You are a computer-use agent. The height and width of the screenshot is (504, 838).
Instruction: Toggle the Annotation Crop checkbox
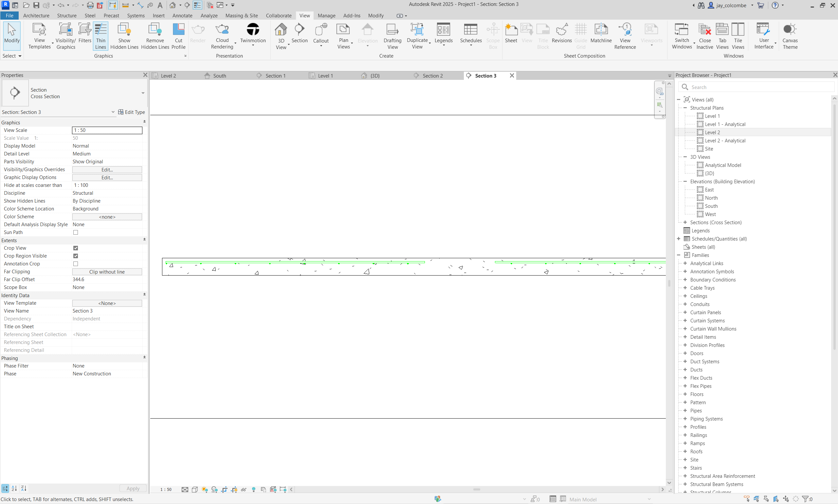tap(76, 263)
